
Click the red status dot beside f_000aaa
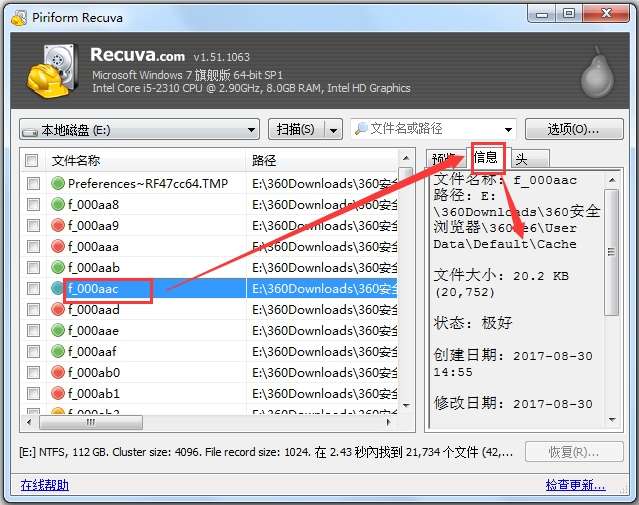point(58,247)
